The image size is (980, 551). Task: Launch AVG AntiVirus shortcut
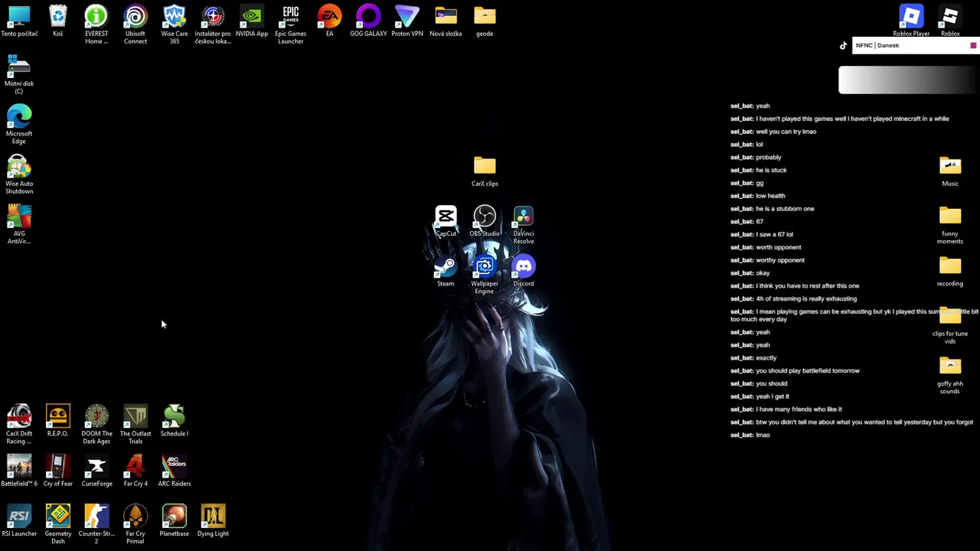19,225
